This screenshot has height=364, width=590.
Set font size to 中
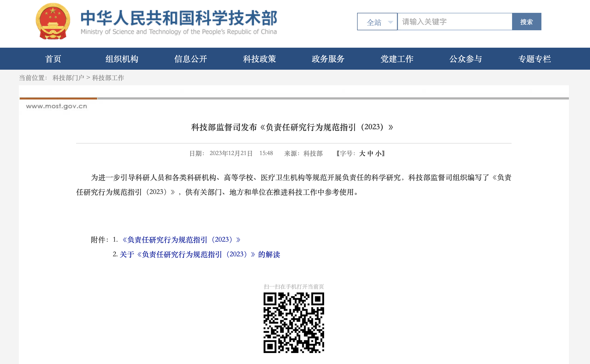pyautogui.click(x=370, y=153)
